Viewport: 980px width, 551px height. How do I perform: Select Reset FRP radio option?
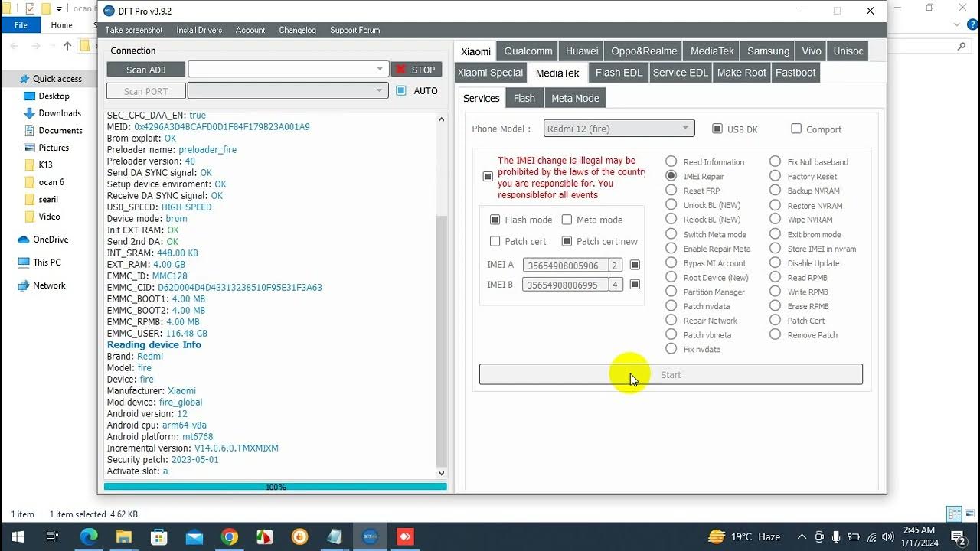click(671, 191)
